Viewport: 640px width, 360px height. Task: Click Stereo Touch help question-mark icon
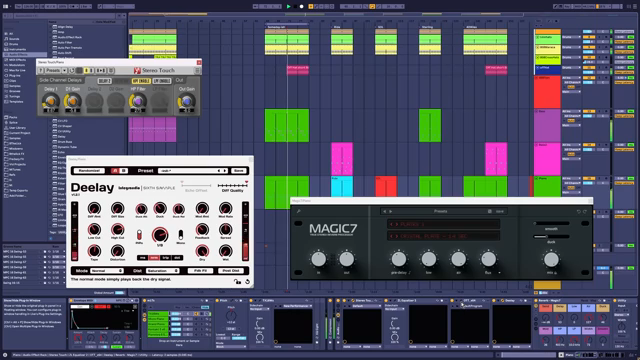click(x=41, y=71)
